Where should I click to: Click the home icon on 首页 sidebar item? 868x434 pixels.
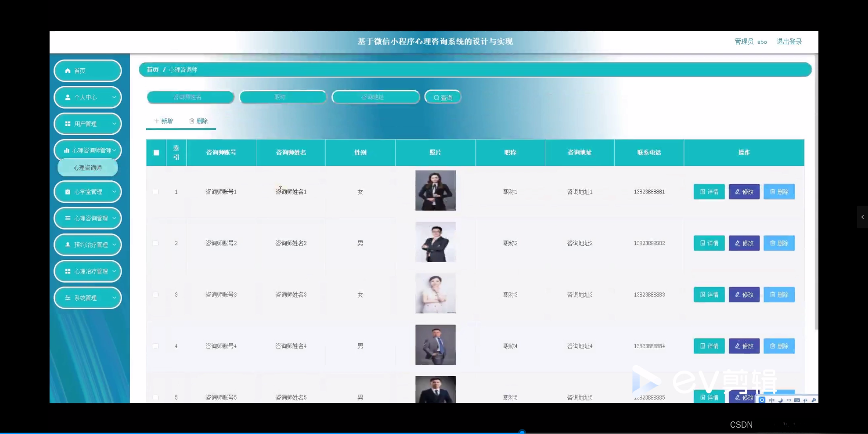pyautogui.click(x=67, y=71)
